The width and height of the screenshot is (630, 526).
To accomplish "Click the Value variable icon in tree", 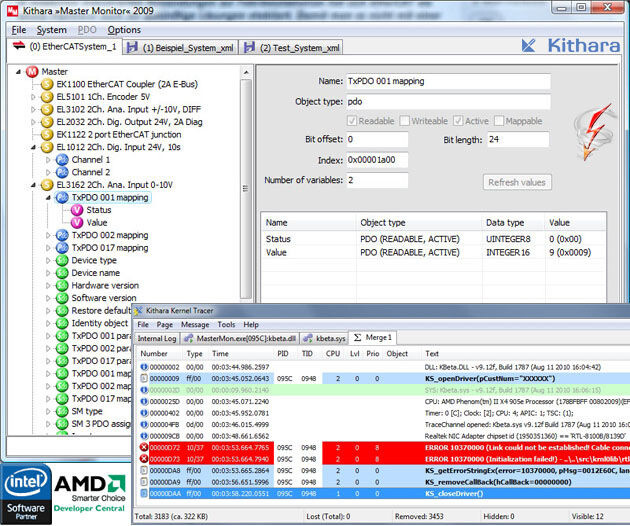I will click(x=77, y=223).
